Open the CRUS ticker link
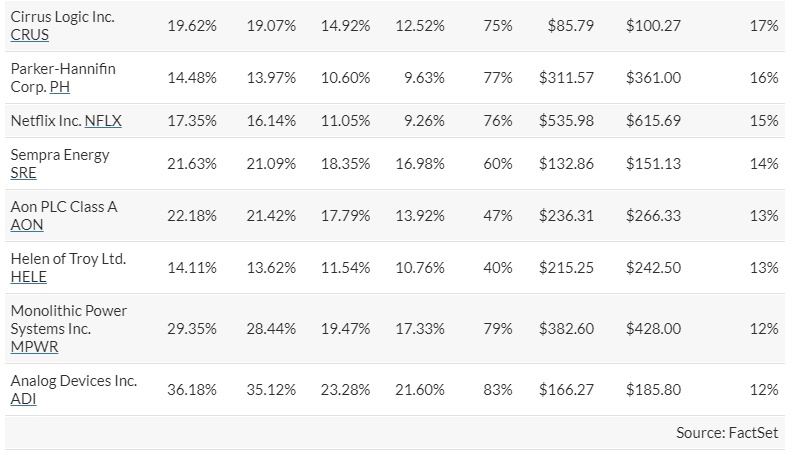Image resolution: width=791 pixels, height=455 pixels. click(30, 35)
